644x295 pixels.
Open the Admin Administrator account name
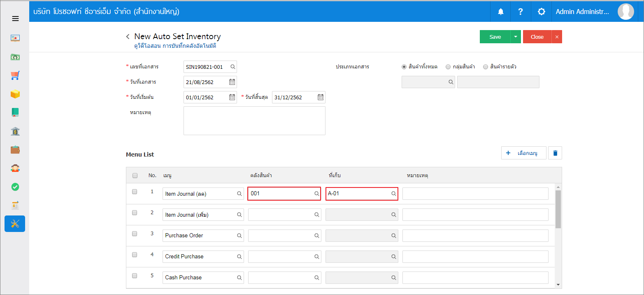(x=582, y=12)
